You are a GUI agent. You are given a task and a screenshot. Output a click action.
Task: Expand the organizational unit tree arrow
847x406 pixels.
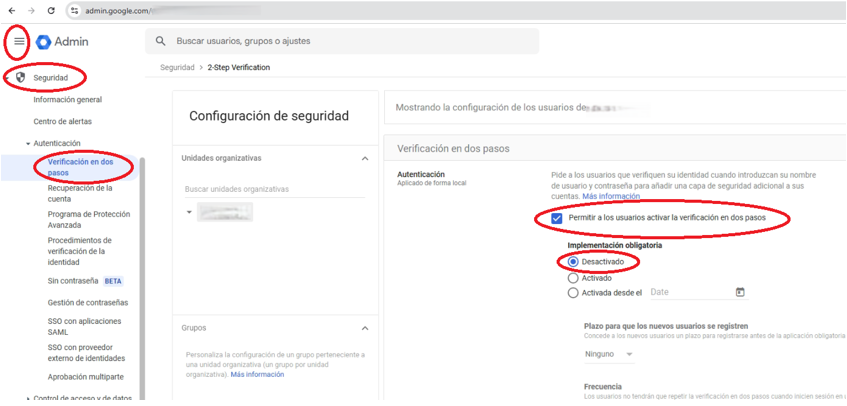pyautogui.click(x=189, y=212)
